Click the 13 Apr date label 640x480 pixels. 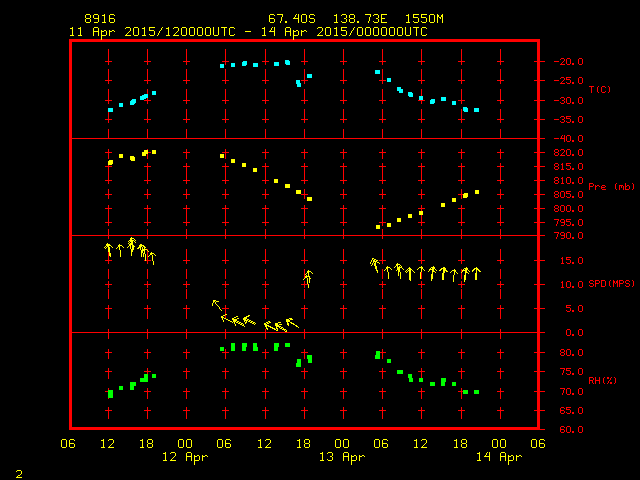[x=342, y=457]
